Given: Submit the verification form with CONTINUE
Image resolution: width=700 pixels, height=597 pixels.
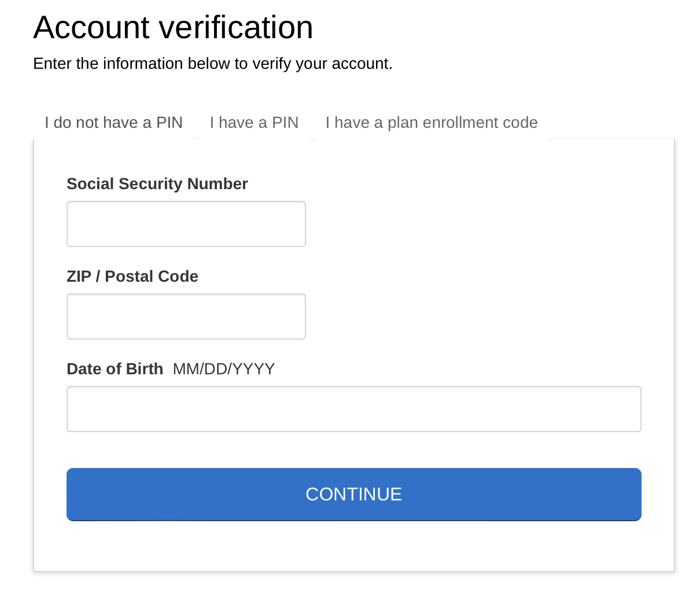Looking at the screenshot, I should tap(354, 495).
